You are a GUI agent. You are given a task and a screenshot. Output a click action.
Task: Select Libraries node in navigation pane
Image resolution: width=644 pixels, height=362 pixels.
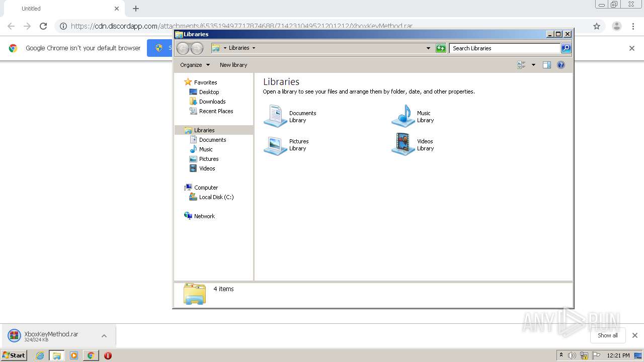click(x=204, y=130)
